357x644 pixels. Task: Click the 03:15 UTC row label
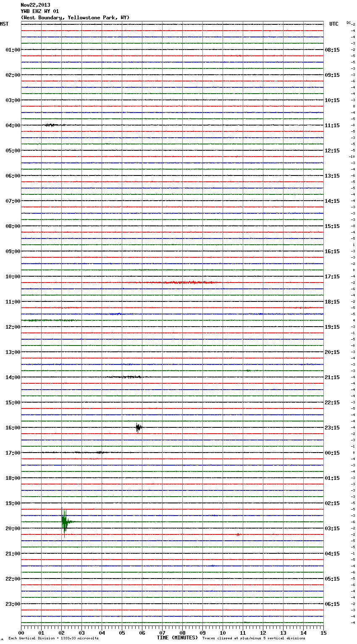point(332,529)
